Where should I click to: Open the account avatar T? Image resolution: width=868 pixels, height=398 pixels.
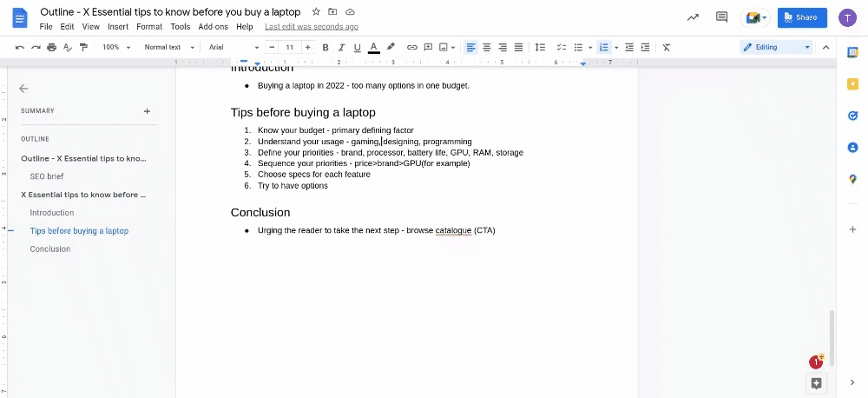[x=847, y=17]
